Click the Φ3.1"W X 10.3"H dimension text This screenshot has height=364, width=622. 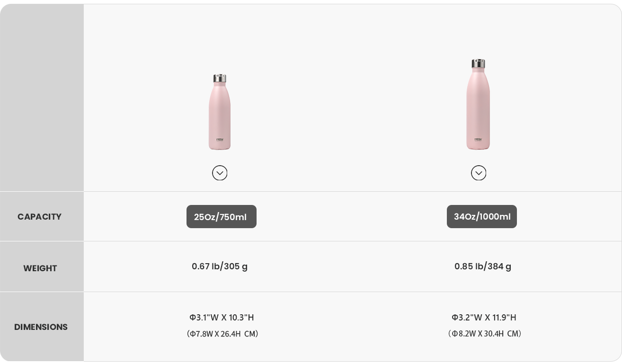(x=222, y=318)
